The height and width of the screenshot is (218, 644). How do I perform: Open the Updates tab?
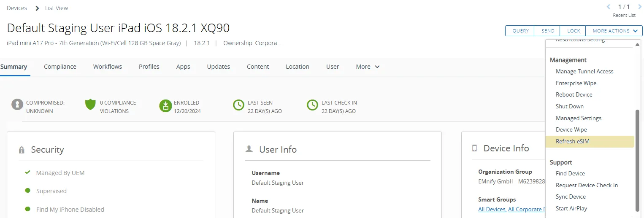click(x=219, y=67)
